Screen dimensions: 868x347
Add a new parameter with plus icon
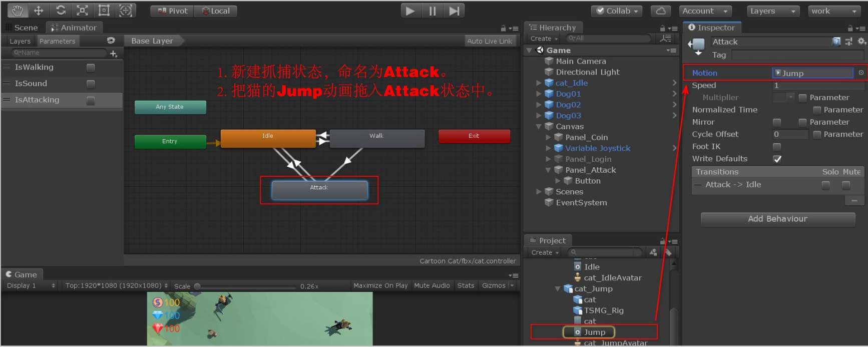(114, 53)
